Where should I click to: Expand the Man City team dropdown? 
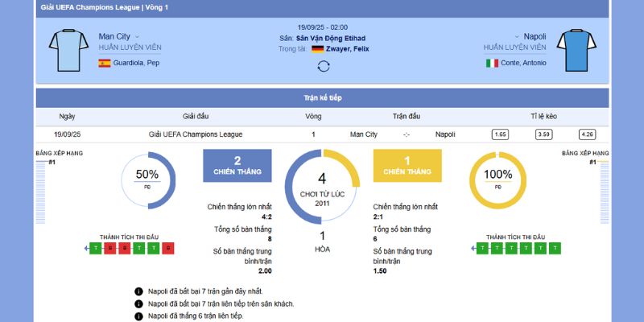point(137,36)
